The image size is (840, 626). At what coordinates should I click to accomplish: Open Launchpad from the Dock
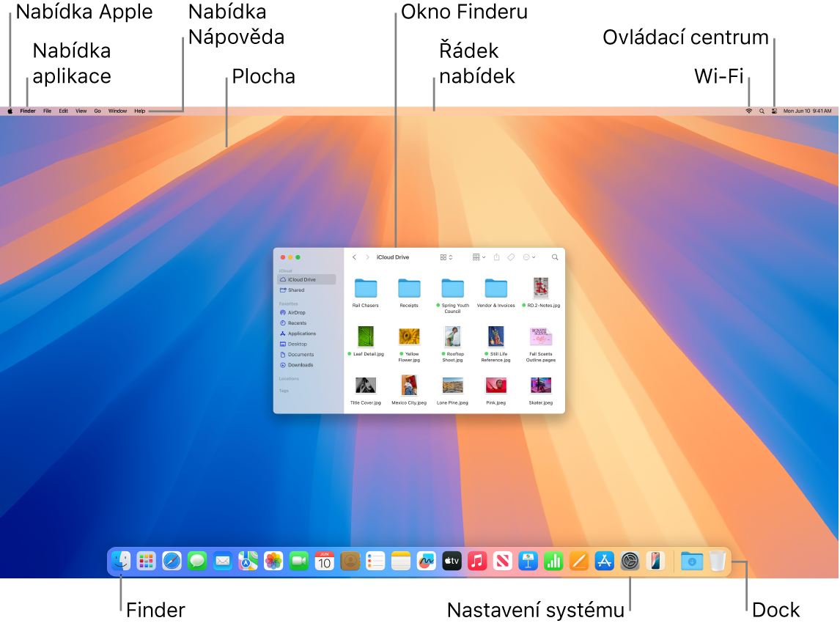click(147, 561)
